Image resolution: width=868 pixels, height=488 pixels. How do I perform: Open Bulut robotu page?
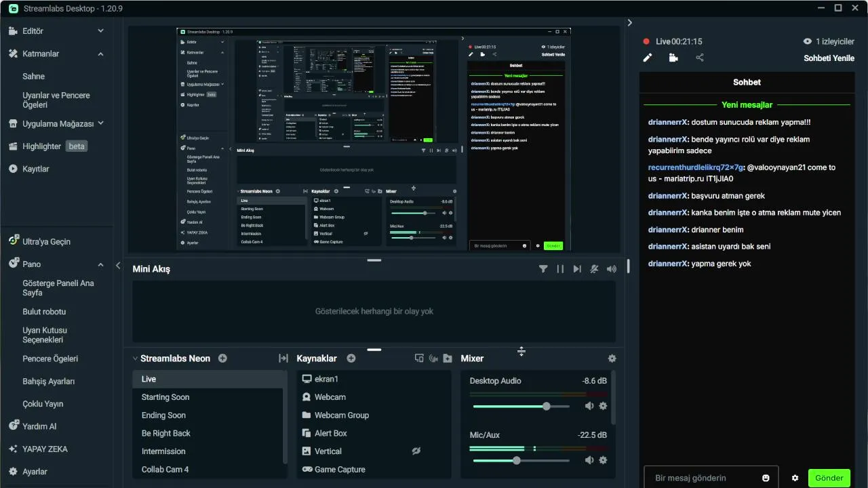[45, 312]
